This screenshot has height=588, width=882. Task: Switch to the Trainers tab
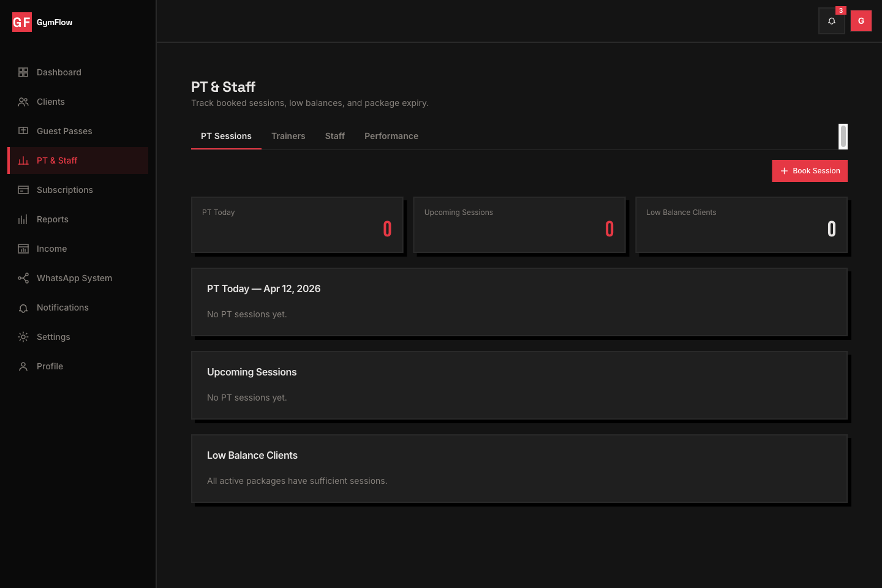[288, 136]
